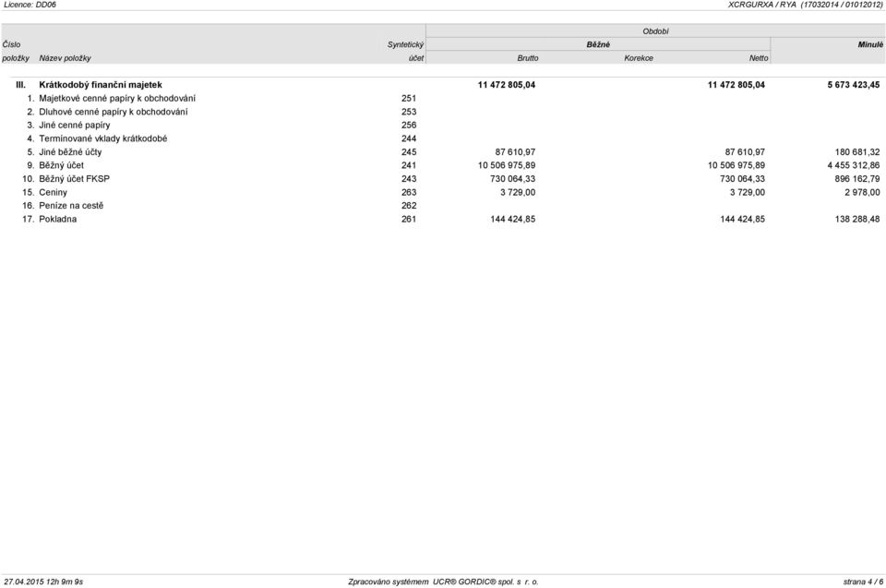Click synthetic account number 251
Image resolution: width=886 pixels, height=588 pixels.
point(409,99)
